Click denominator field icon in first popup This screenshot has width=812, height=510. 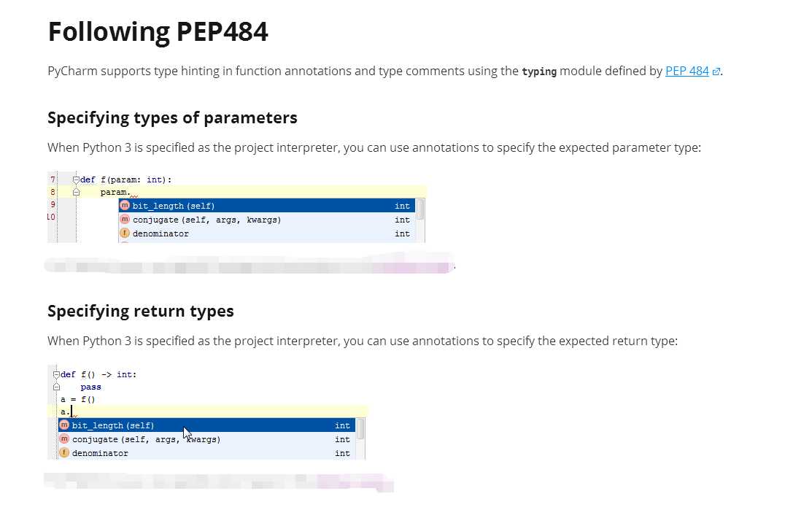125,233
